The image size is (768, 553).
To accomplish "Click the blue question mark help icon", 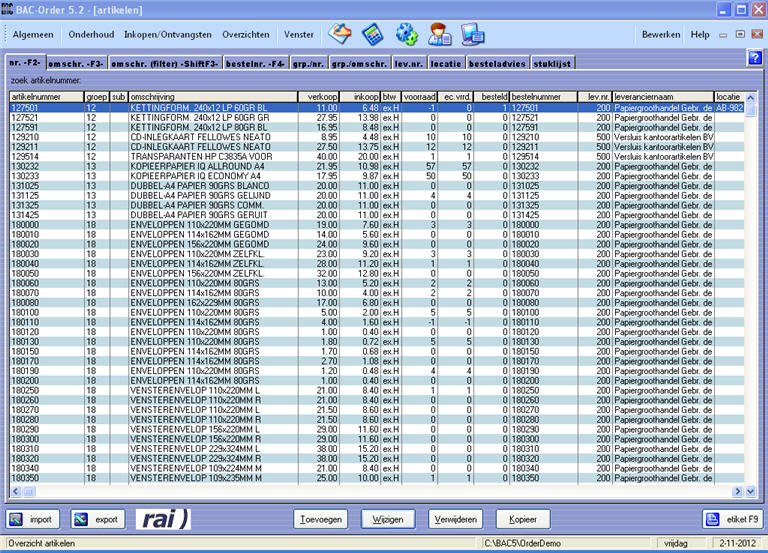I will (754, 58).
